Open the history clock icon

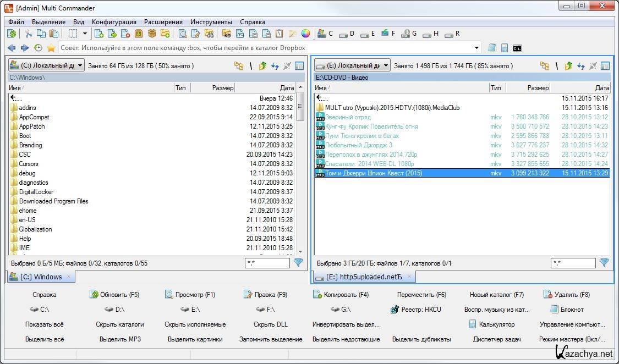point(38,48)
